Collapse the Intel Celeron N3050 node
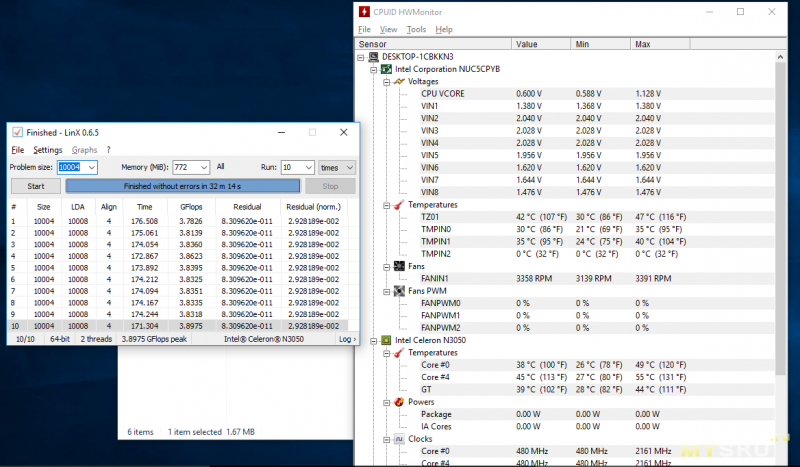The image size is (800, 467). tap(373, 340)
